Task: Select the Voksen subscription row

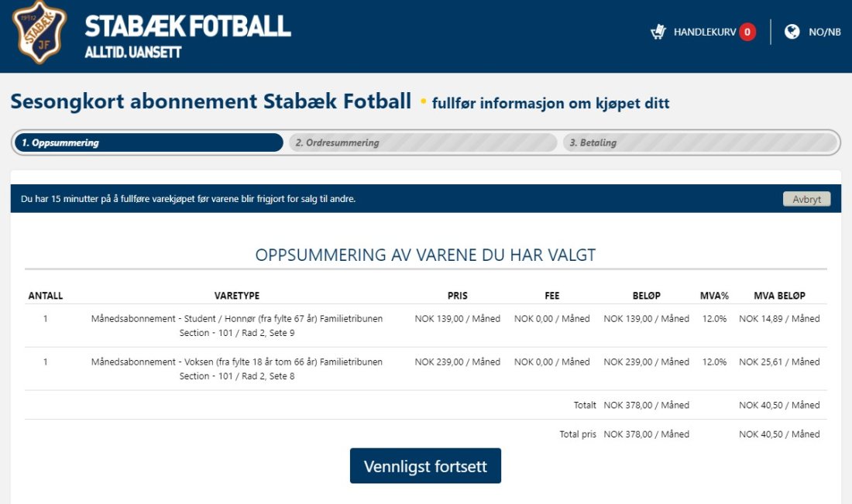Action: coord(425,369)
